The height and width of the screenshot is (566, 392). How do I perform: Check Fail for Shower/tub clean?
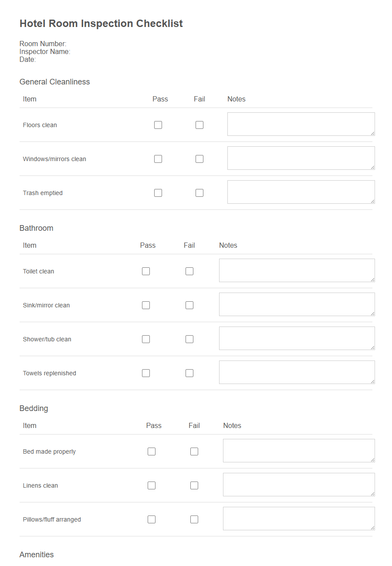[189, 339]
